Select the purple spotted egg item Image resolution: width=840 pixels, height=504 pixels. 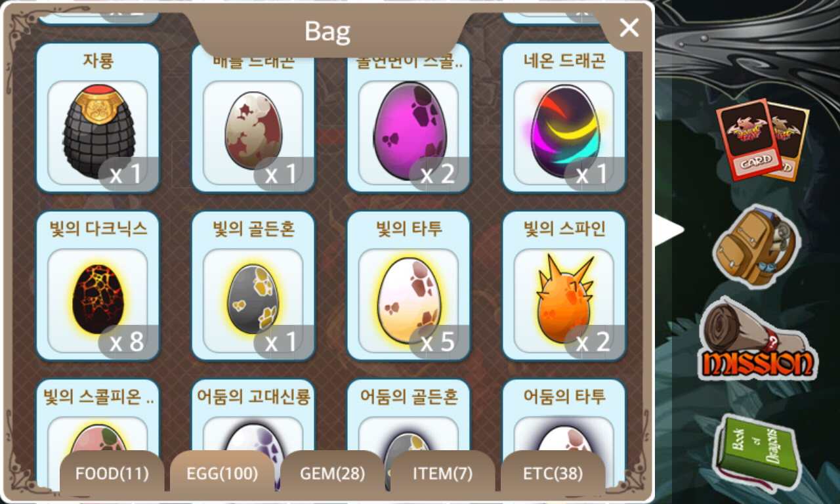[x=408, y=117]
